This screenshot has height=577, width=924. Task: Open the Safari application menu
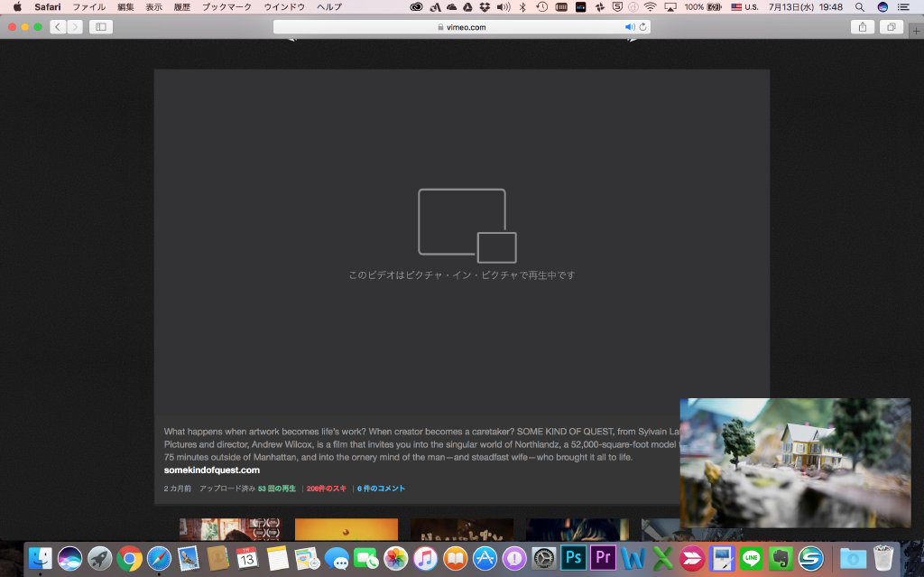click(x=48, y=7)
